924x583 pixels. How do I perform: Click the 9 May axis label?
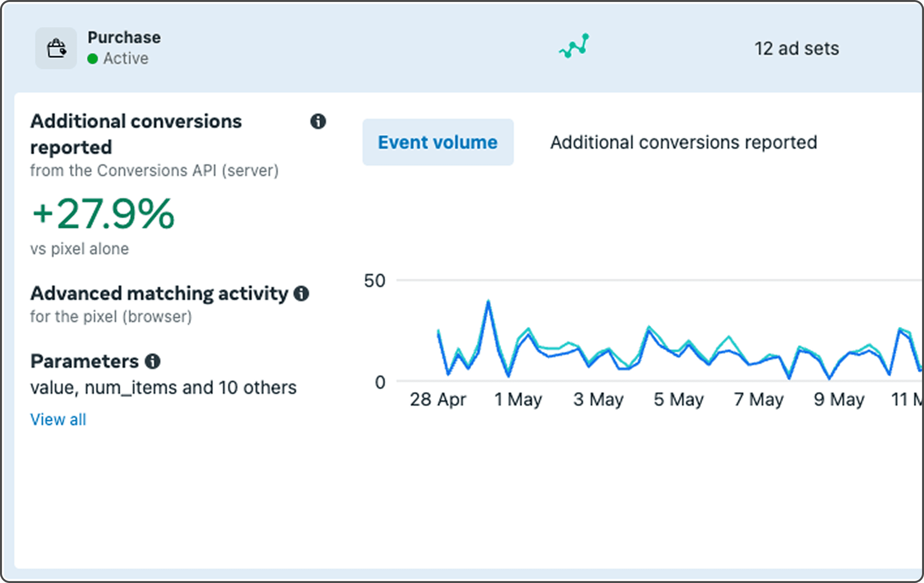[x=839, y=400]
